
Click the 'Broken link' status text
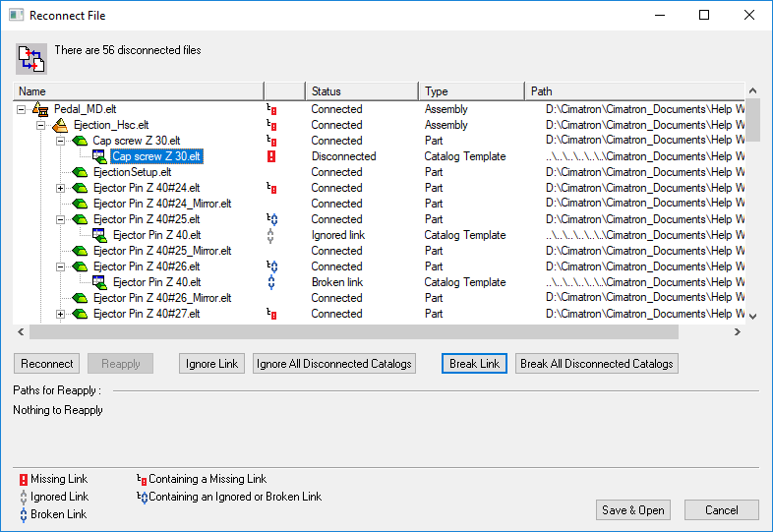coord(337,282)
